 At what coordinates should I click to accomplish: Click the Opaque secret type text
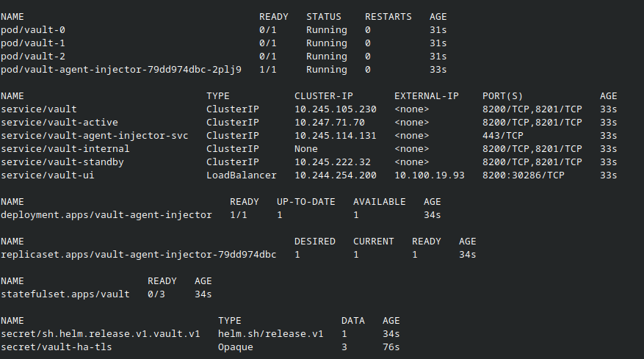[236, 347]
